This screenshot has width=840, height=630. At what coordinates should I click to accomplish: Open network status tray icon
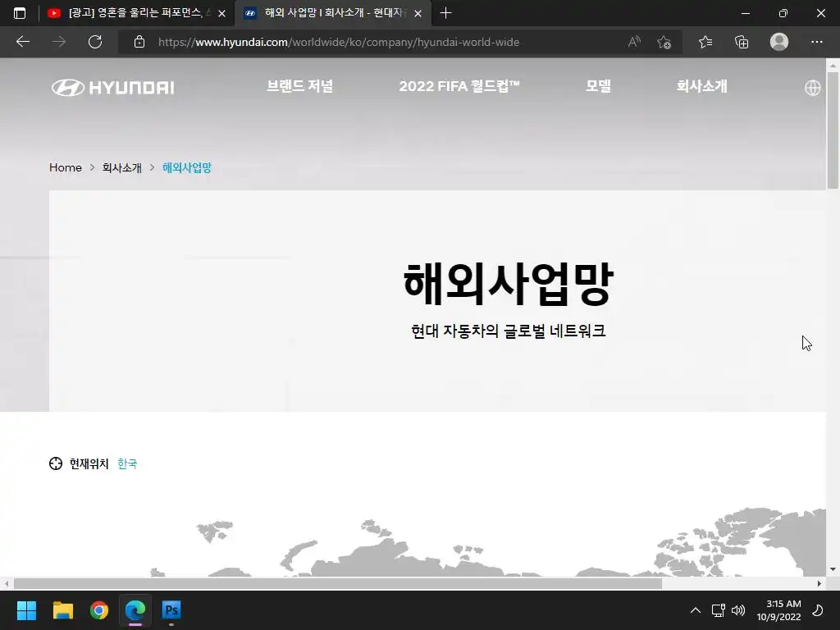tap(718, 610)
